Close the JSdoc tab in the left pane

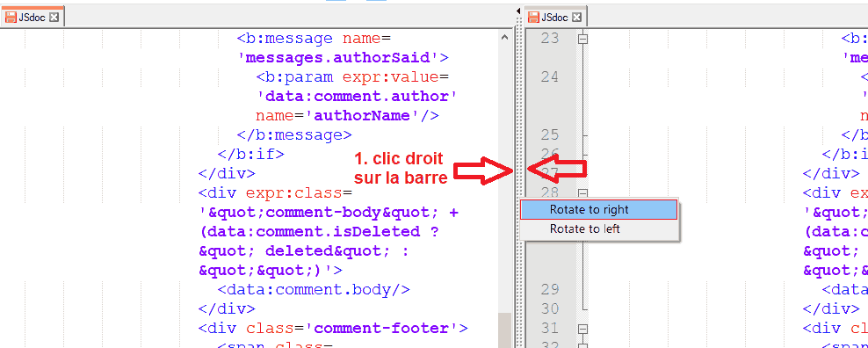(54, 18)
